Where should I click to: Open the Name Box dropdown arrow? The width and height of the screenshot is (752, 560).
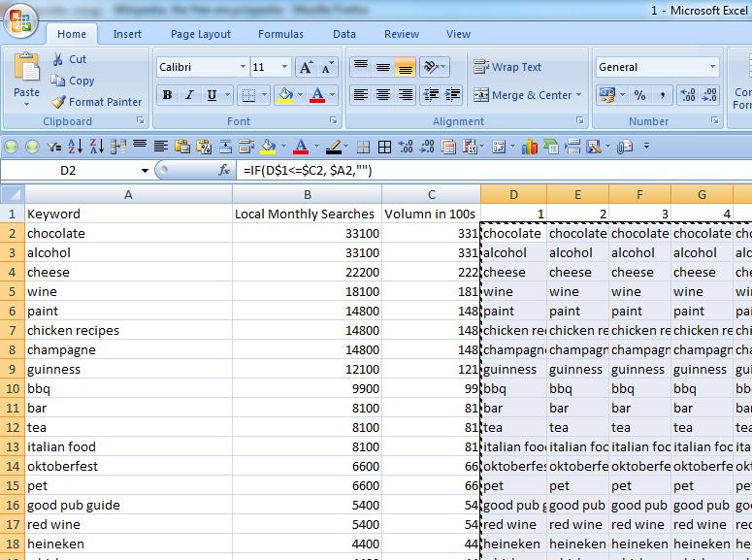(145, 170)
